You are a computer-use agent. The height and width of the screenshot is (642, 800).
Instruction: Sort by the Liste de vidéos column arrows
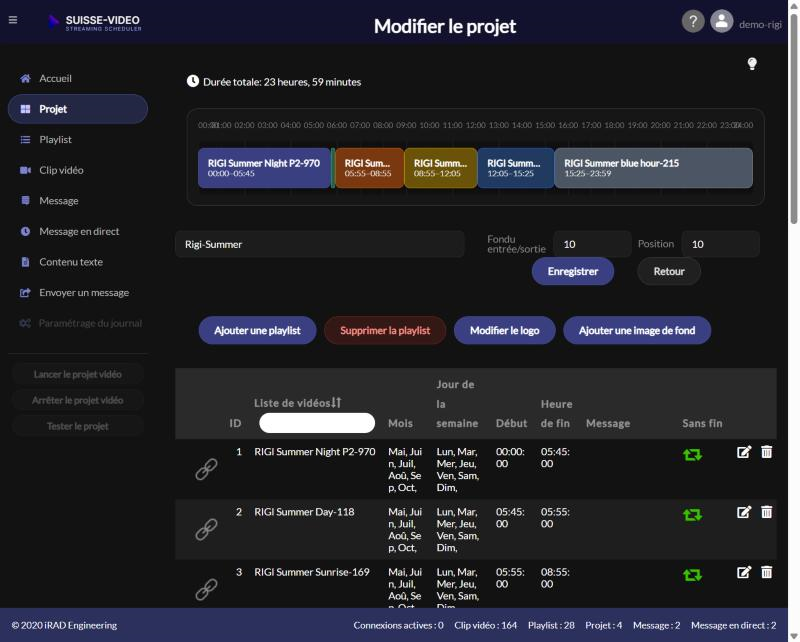pos(336,403)
